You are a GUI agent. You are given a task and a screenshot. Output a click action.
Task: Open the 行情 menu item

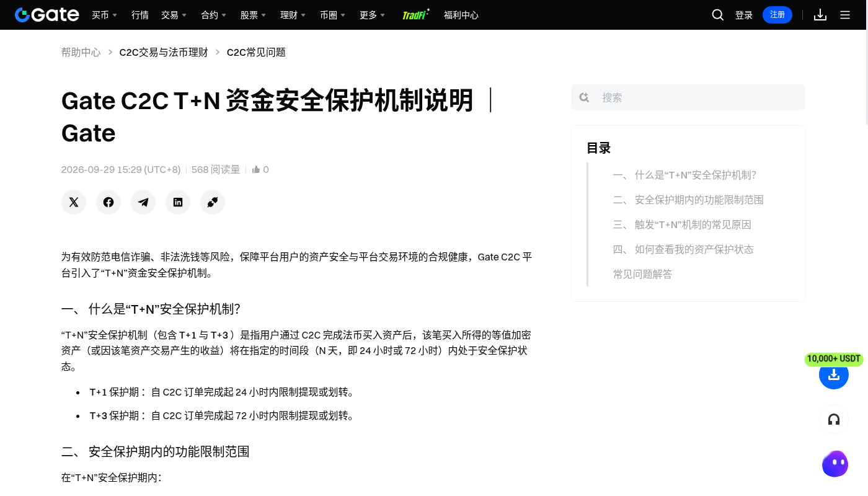tap(140, 15)
